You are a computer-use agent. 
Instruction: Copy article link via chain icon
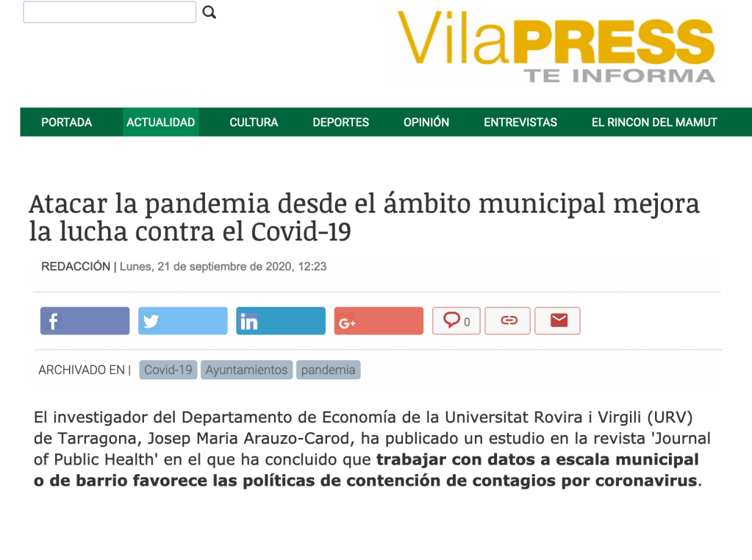pos(508,321)
